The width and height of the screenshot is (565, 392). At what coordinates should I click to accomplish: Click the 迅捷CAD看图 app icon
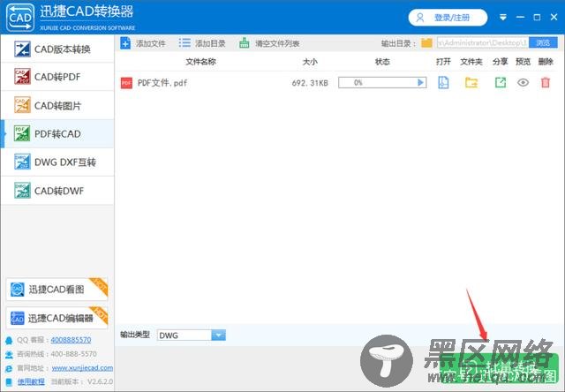click(18, 290)
